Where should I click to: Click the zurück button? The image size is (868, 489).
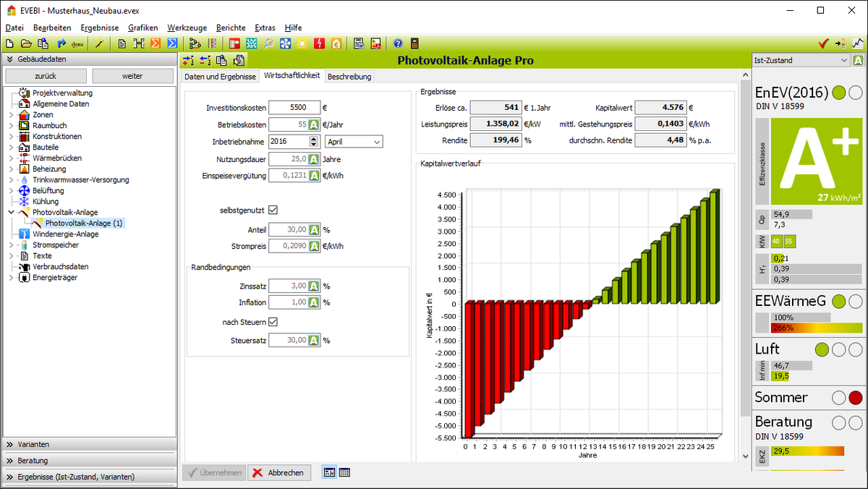(46, 76)
